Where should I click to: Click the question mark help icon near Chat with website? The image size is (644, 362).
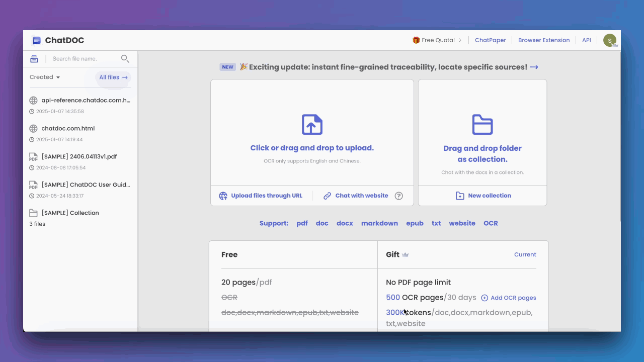pyautogui.click(x=398, y=196)
